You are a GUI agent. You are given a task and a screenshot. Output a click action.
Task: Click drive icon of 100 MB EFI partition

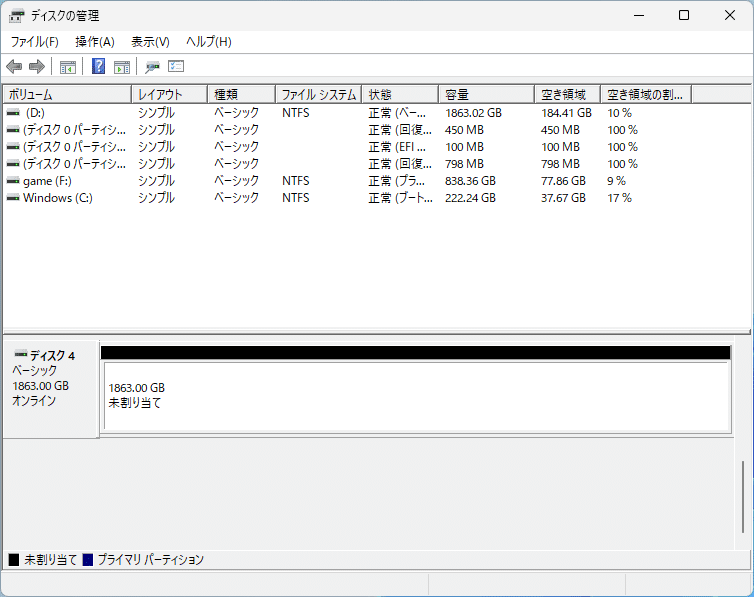[x=13, y=147]
